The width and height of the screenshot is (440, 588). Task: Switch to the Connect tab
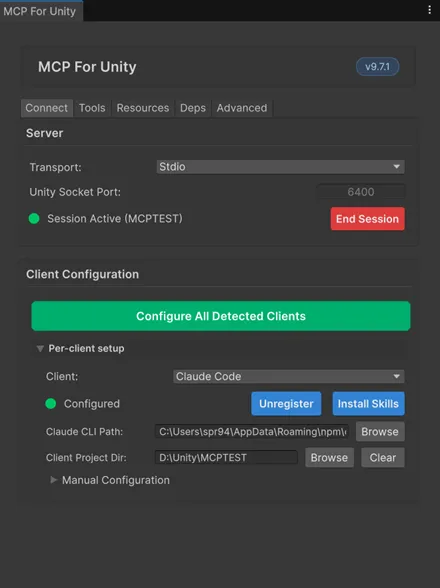47,108
